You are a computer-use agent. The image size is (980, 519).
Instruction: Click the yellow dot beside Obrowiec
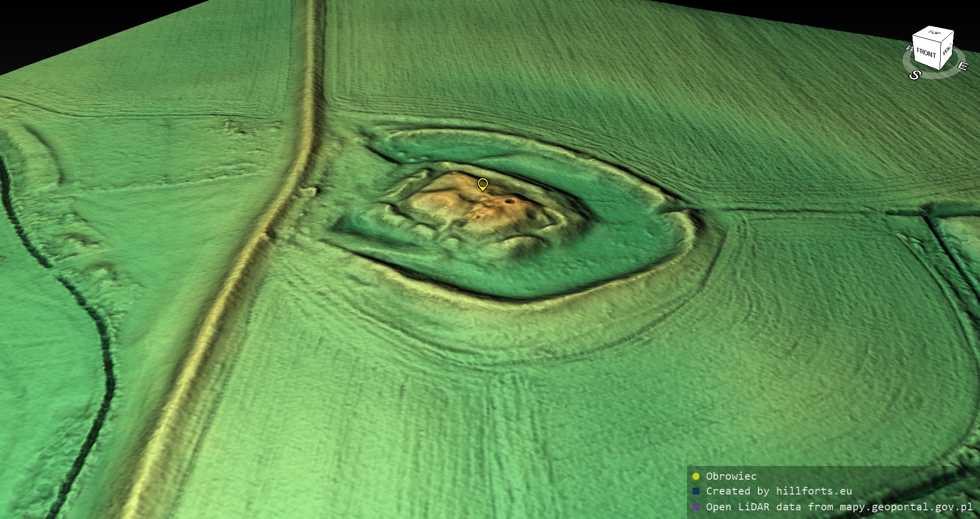[696, 476]
